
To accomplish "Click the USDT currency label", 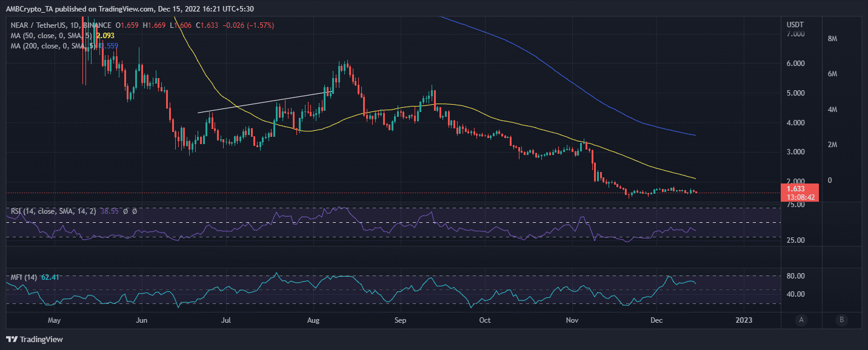I will 796,25.
